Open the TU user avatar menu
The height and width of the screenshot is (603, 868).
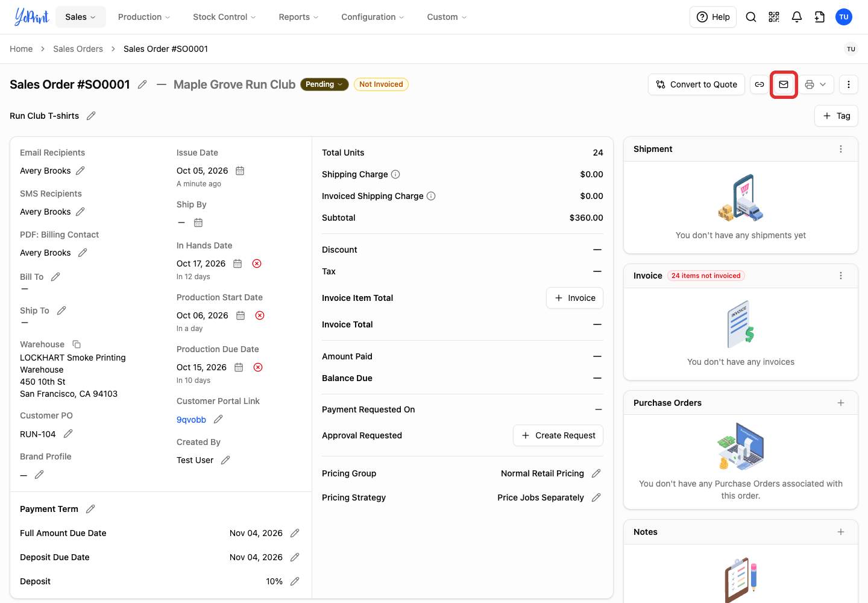pos(844,17)
